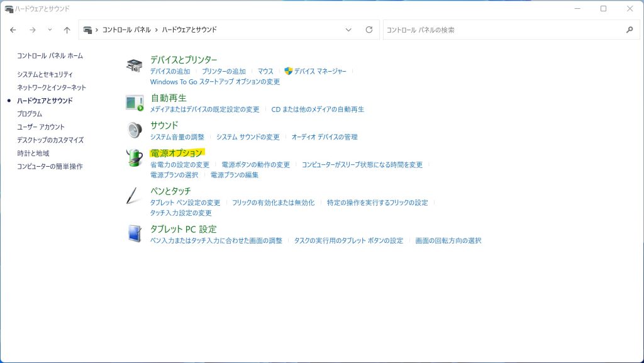Expand the address bar history dropdown
The image size is (644, 363).
point(348,30)
